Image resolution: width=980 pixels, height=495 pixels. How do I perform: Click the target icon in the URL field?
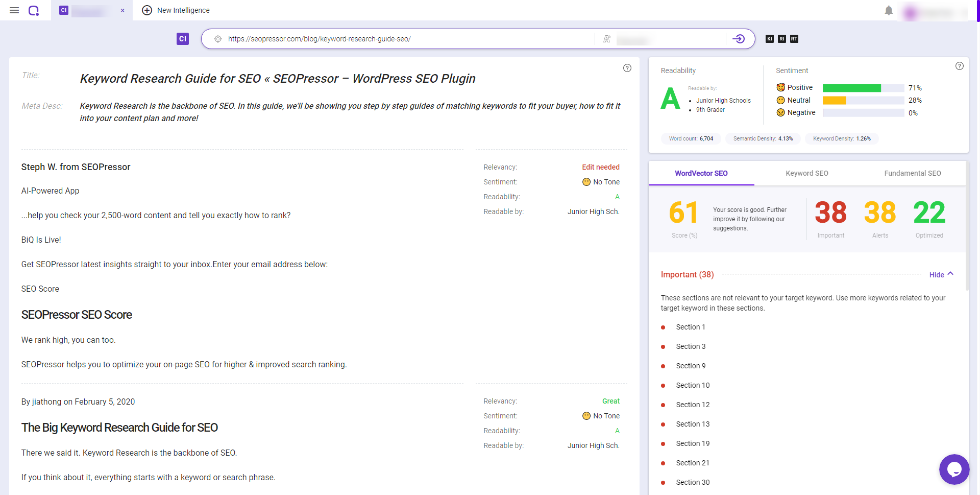[218, 39]
